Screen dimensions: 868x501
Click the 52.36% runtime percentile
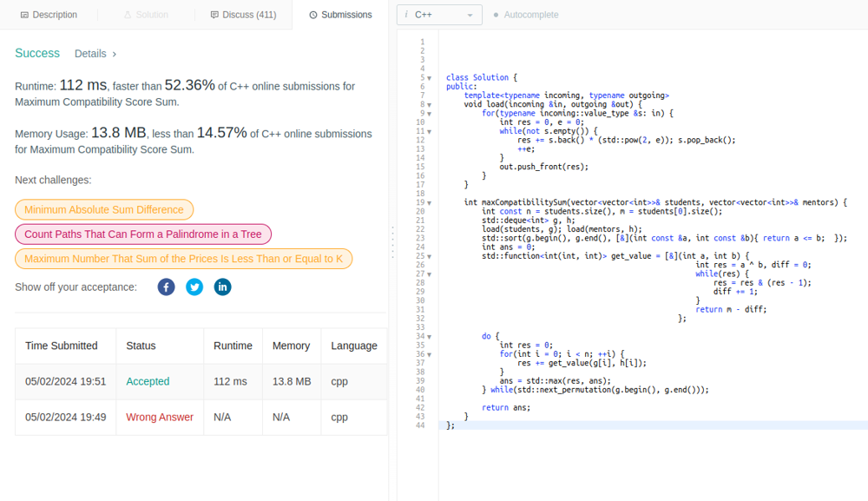point(190,85)
